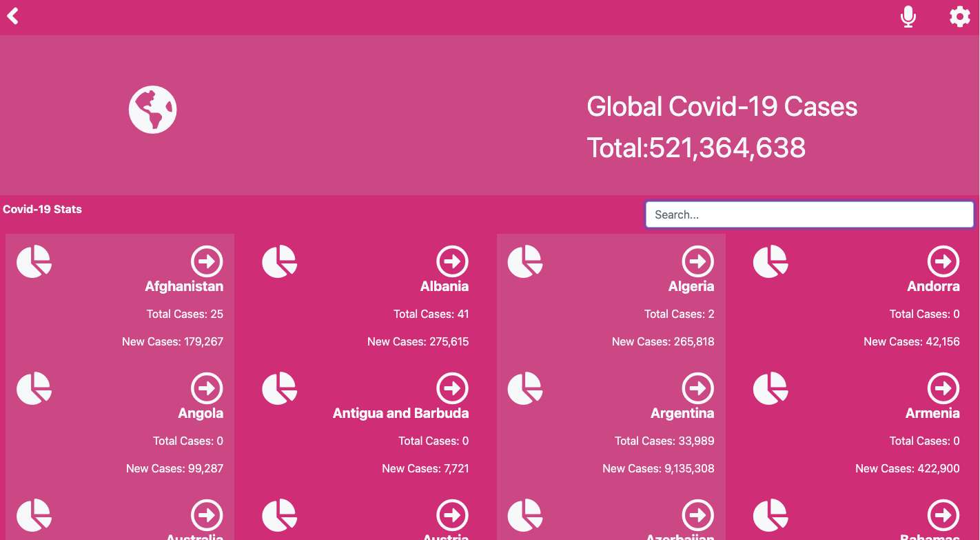This screenshot has width=980, height=540.
Task: Open Antigua and Barbuda details arrow
Action: click(452, 388)
